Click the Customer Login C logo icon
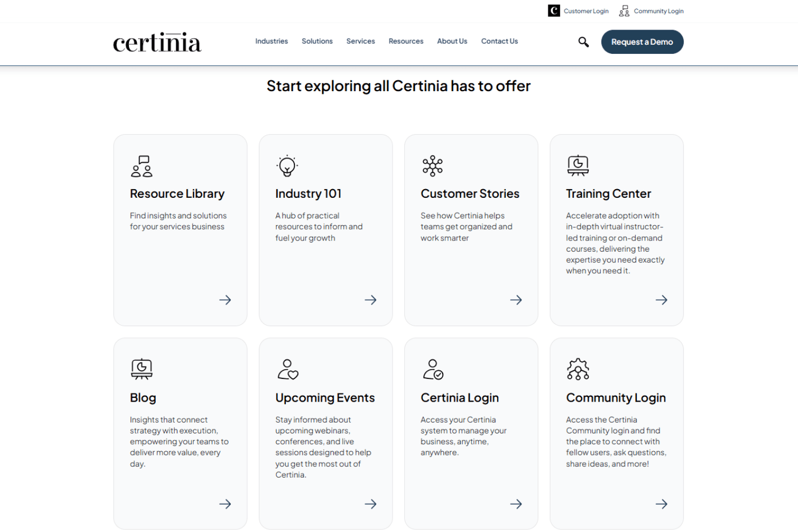798x532 pixels. pos(554,11)
